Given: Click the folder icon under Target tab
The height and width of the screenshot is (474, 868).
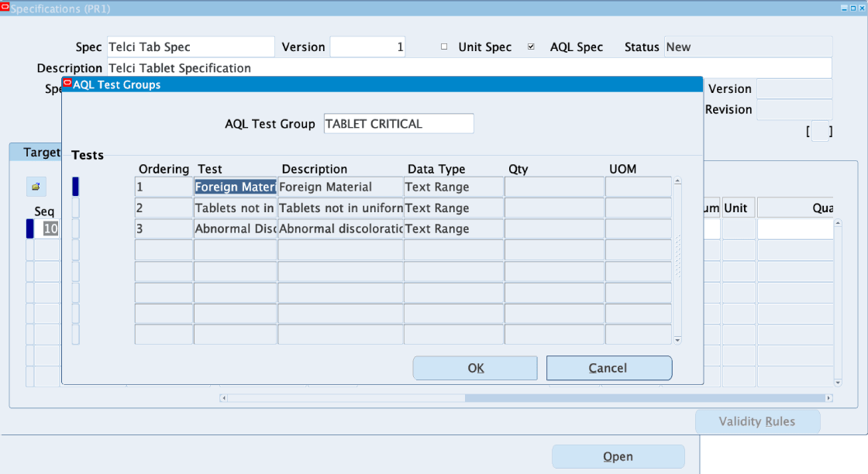Looking at the screenshot, I should click(x=36, y=187).
